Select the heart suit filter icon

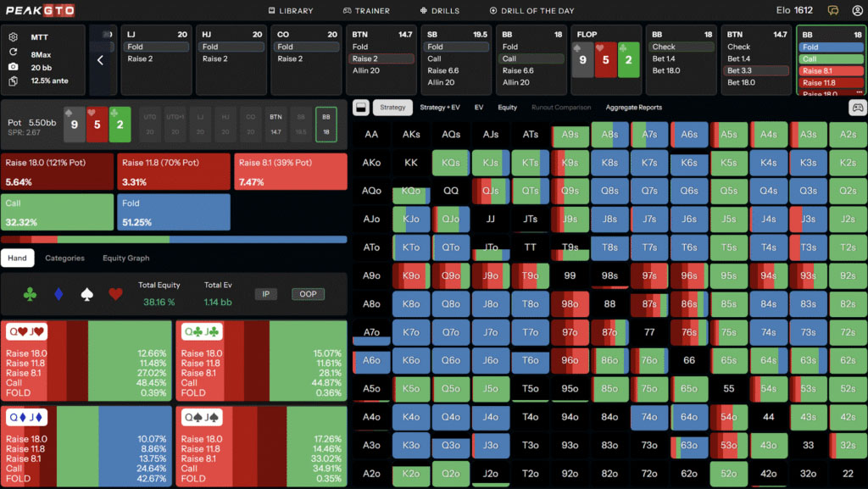(115, 294)
